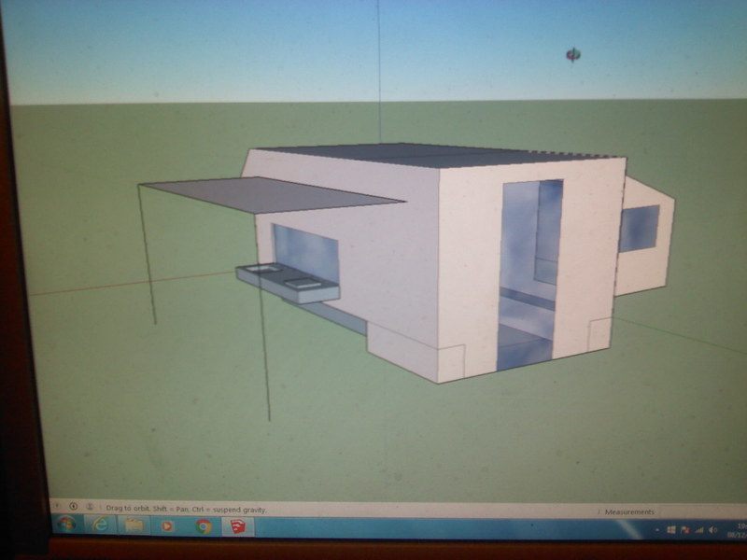
Task: Open Google Chrome from the taskbar
Action: pyautogui.click(x=204, y=526)
